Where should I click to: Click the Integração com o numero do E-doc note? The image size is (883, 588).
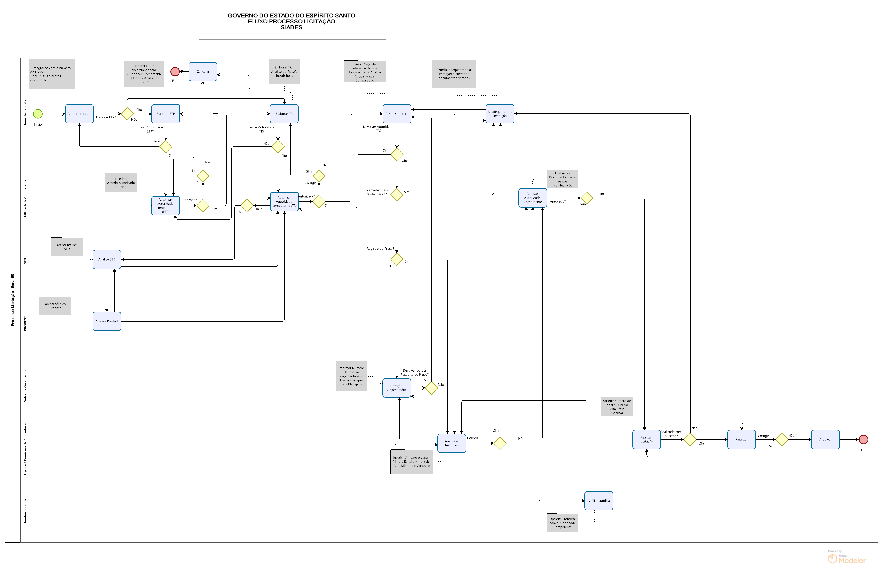click(x=52, y=74)
